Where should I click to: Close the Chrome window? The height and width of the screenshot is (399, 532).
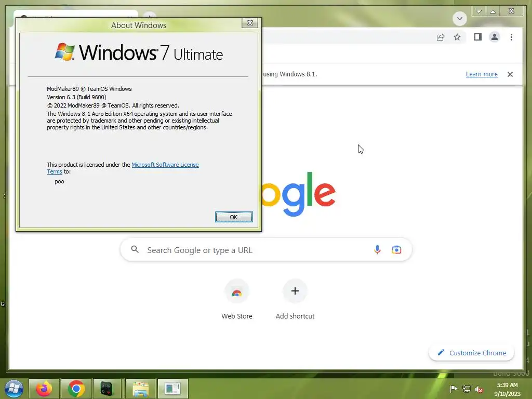coord(511,11)
